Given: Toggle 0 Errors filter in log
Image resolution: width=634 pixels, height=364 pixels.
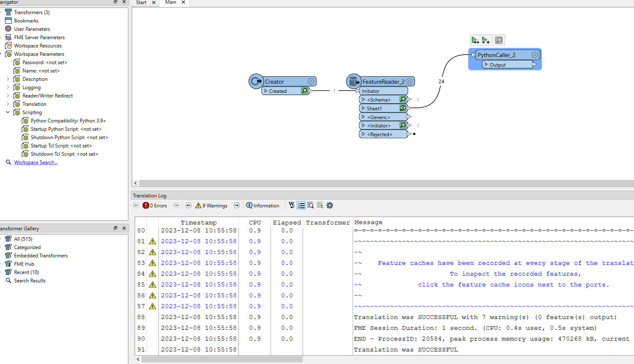Looking at the screenshot, I should pos(155,205).
